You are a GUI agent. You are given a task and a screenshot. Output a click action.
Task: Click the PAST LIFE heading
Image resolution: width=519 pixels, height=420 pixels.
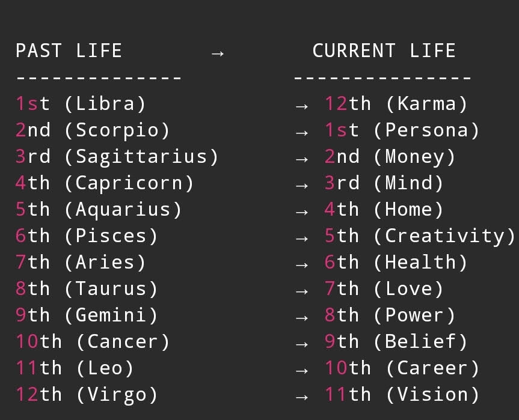pos(69,50)
